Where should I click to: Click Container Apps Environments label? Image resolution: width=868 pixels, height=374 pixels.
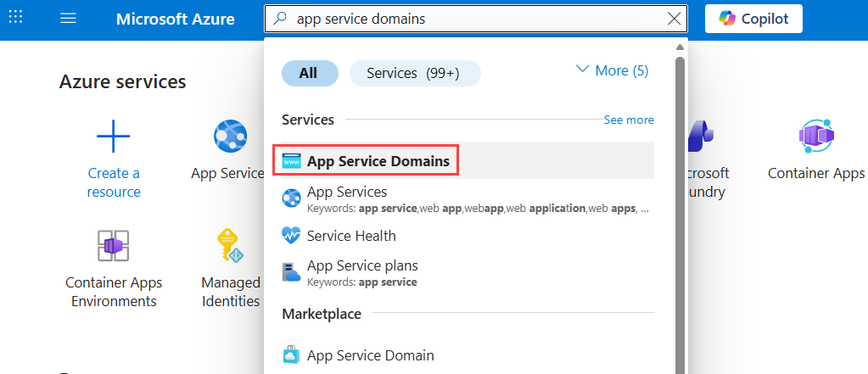click(x=114, y=292)
